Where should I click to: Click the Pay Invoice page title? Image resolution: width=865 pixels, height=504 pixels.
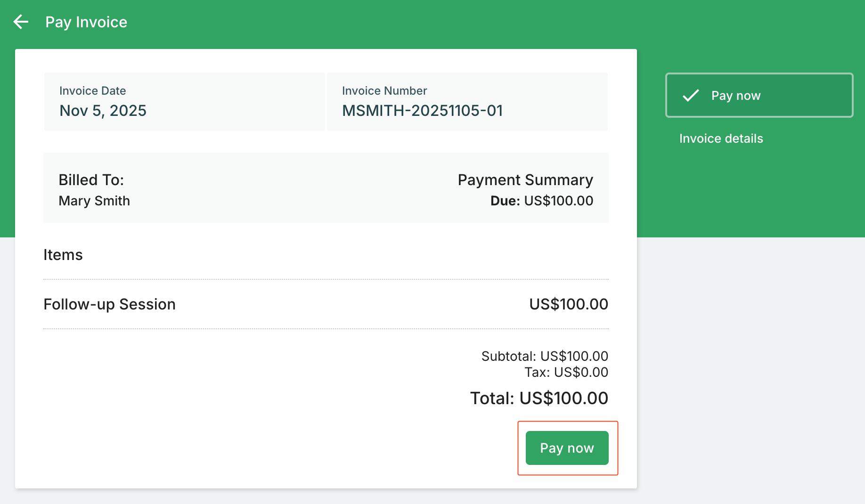[x=86, y=22]
